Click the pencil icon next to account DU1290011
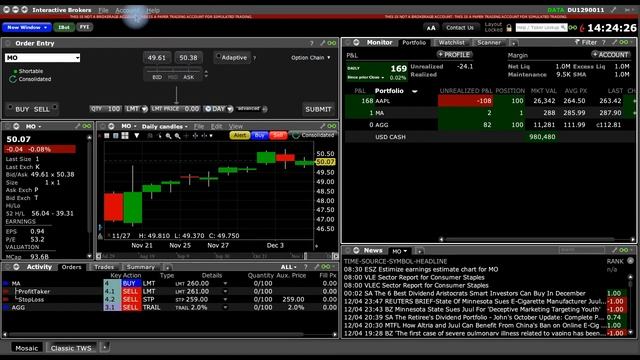 tap(613, 9)
